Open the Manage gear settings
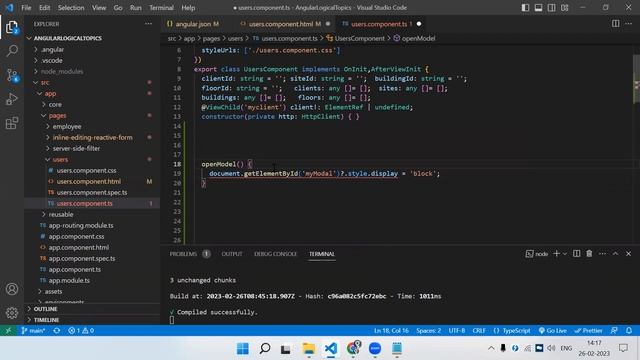This screenshot has width=640, height=360. [12, 313]
